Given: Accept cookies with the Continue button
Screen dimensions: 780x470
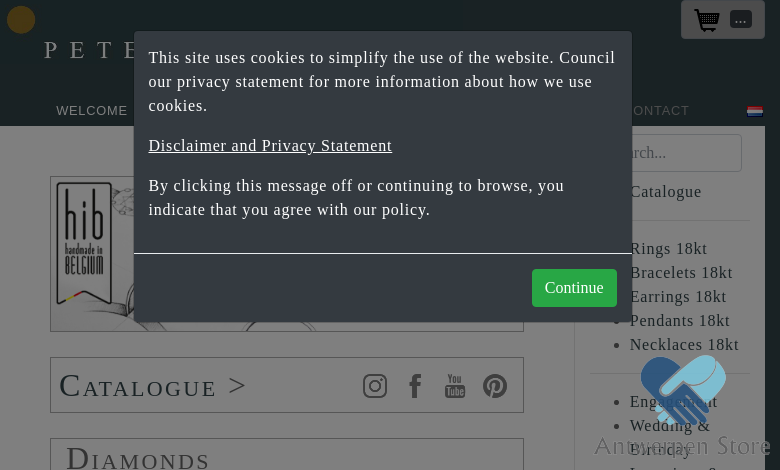Looking at the screenshot, I should click(x=574, y=288).
